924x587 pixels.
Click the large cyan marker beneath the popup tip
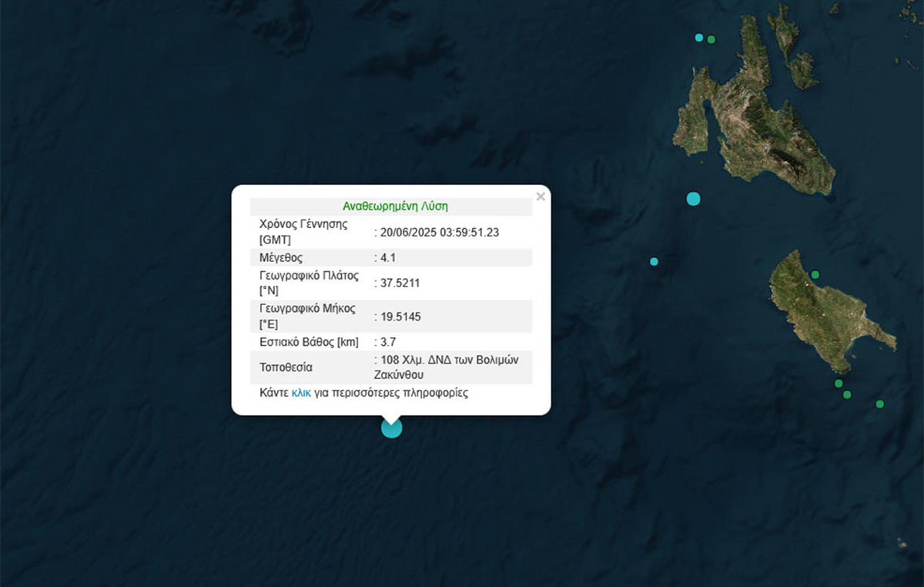pyautogui.click(x=392, y=428)
